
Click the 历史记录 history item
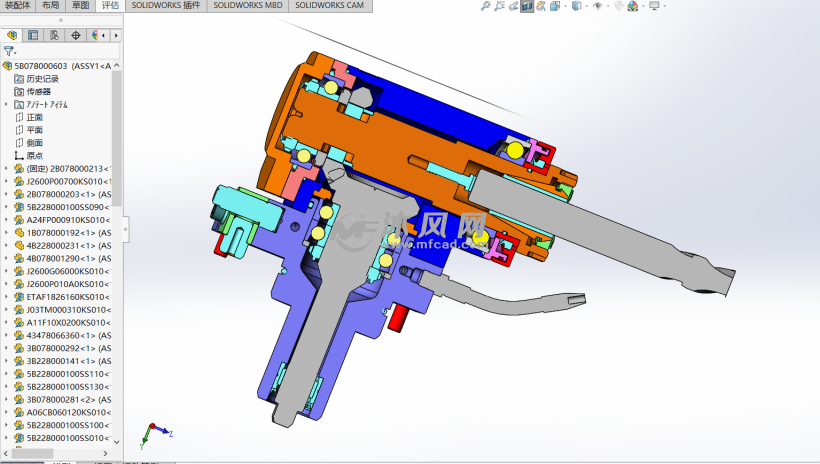(x=42, y=78)
